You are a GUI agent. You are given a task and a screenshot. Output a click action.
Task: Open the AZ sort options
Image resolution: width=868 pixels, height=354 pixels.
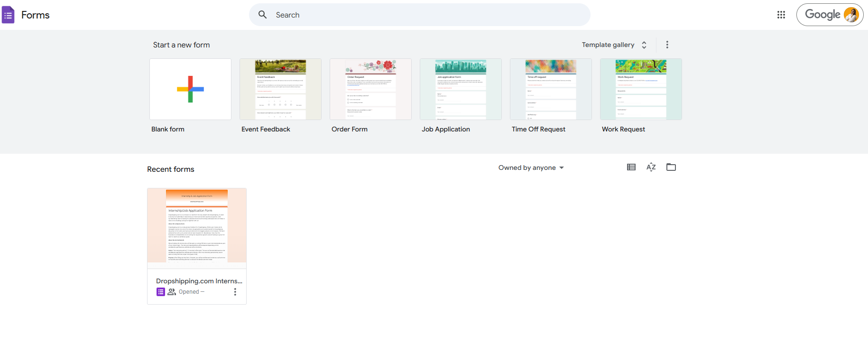[651, 167]
